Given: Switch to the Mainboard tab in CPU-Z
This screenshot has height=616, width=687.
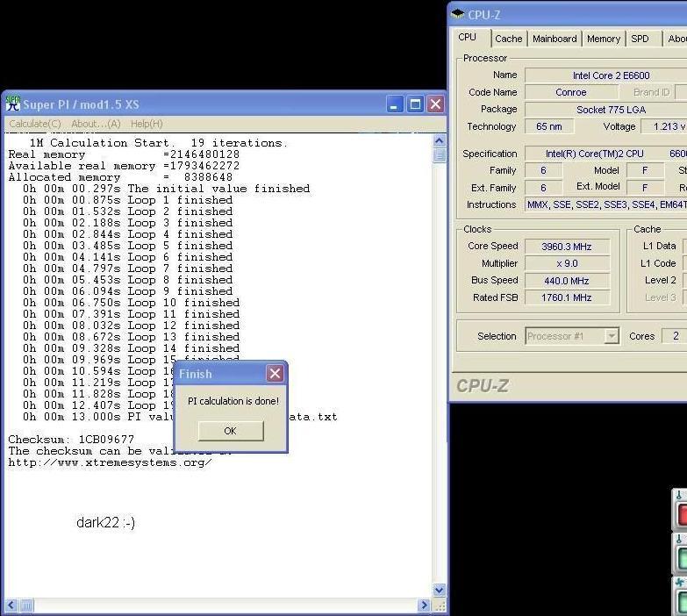Looking at the screenshot, I should 555,39.
